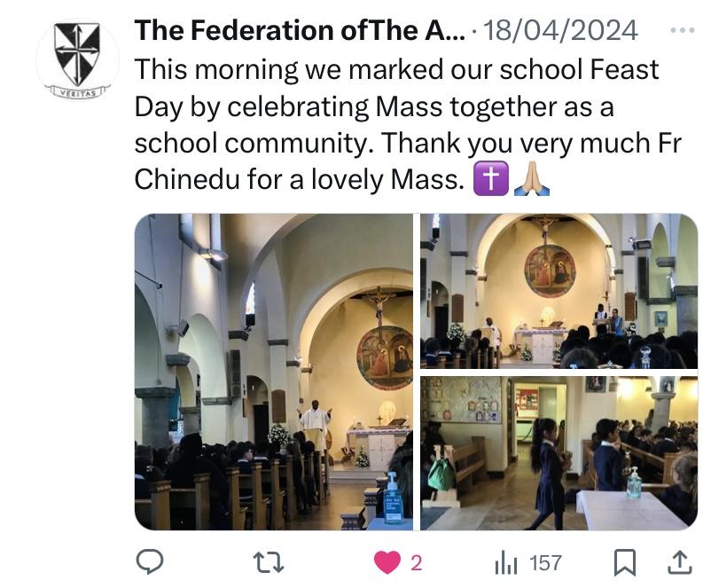Screen dimensions: 703x588
Task: Click the purple cross emoji
Action: [x=490, y=179]
